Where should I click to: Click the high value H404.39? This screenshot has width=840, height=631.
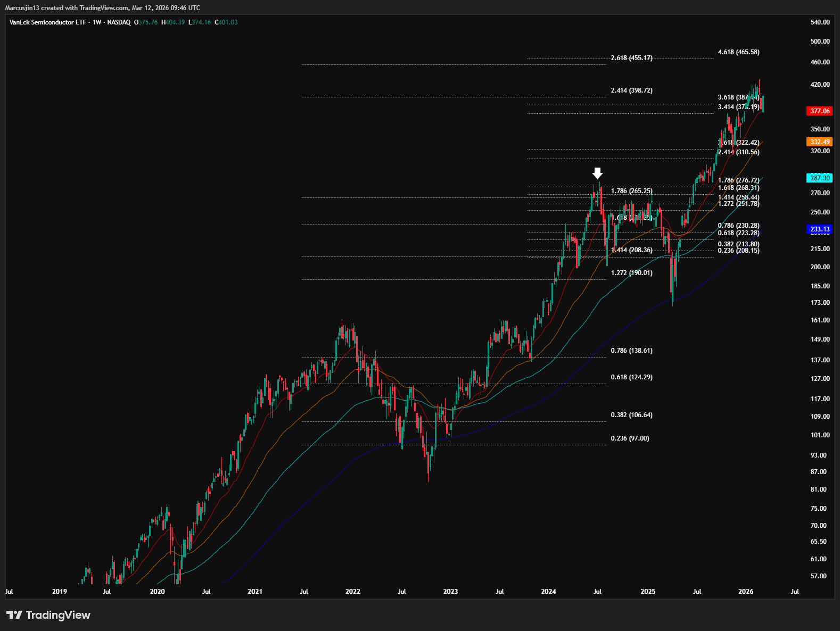coord(173,22)
